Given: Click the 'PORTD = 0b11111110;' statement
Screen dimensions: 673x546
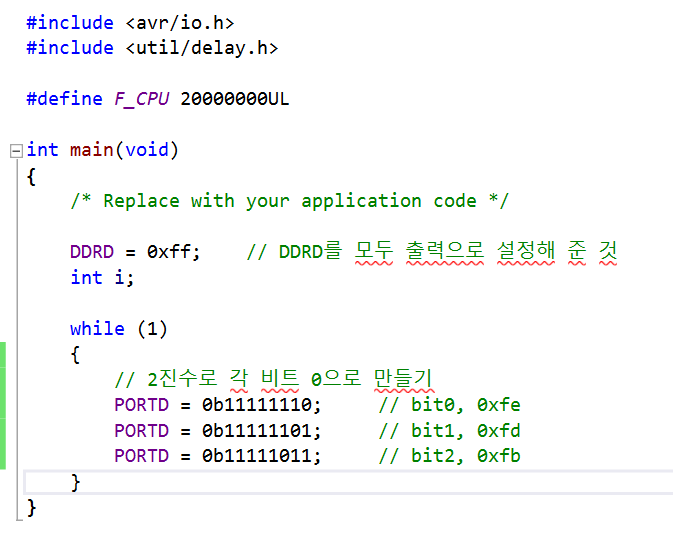Looking at the screenshot, I should 218,405.
